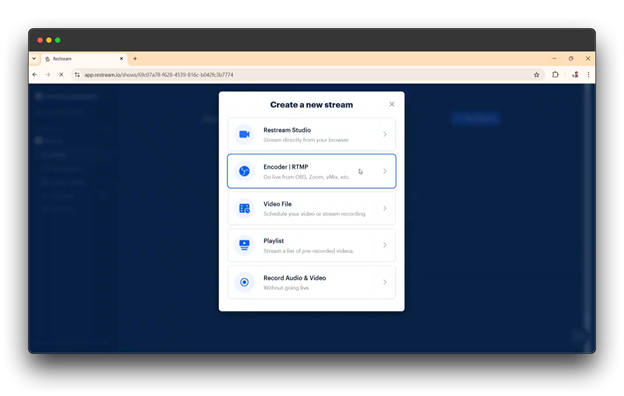
Task: Select the Video File option title
Action: pyautogui.click(x=277, y=204)
